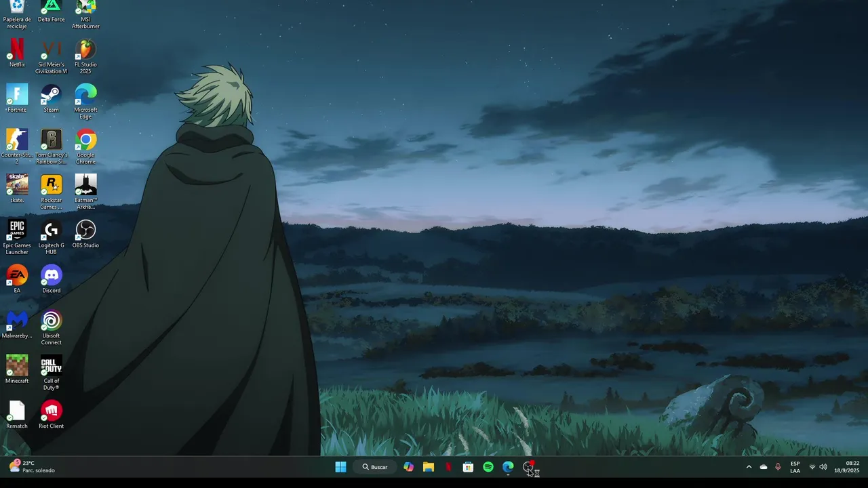Select the Logitech G HUB icon
The width and height of the screenshot is (868, 488).
coord(52,237)
